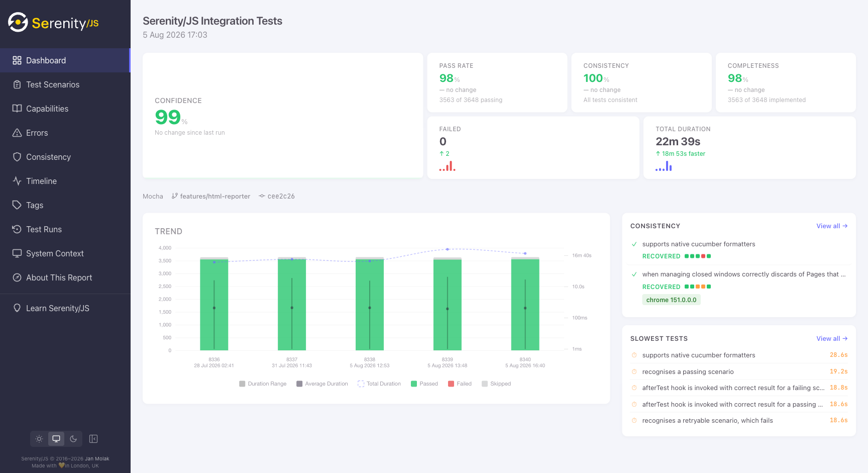Click history squares of supports native cucumber formatters
This screenshot has height=473, width=868.
pos(698,256)
